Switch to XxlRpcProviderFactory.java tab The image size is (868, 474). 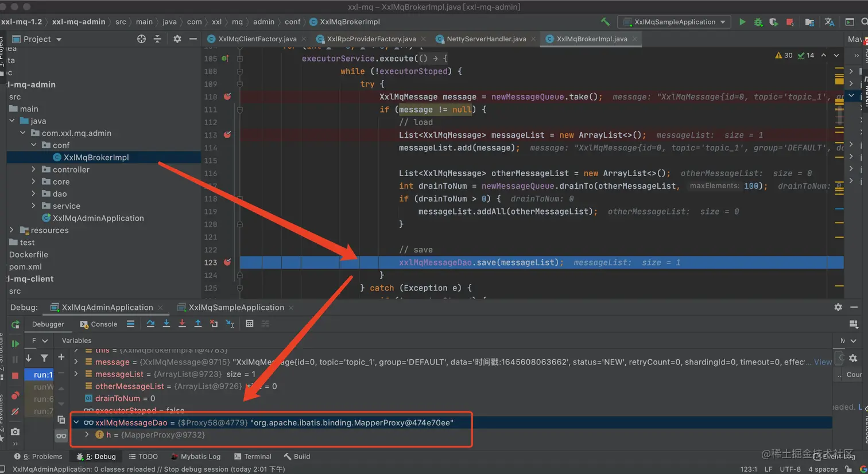click(x=371, y=39)
